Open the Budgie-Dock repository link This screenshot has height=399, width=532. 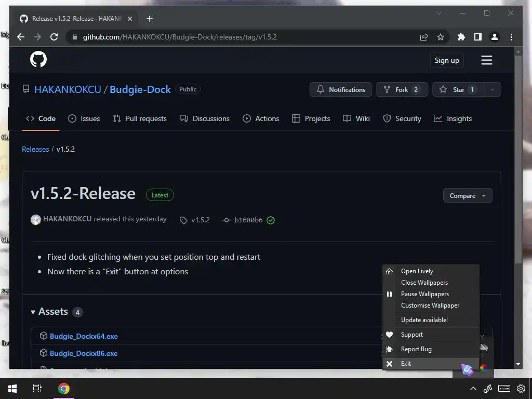point(140,89)
